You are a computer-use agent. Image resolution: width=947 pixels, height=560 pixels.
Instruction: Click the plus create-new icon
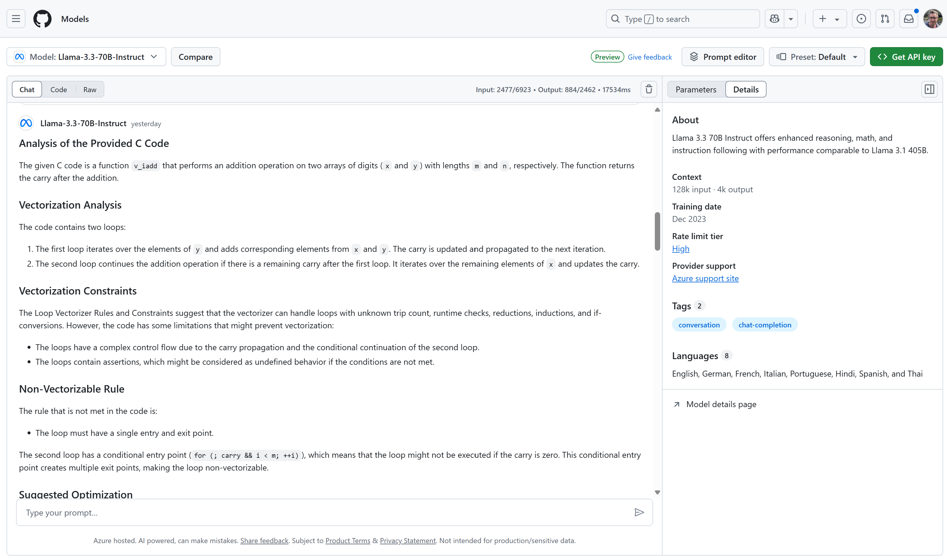(823, 18)
